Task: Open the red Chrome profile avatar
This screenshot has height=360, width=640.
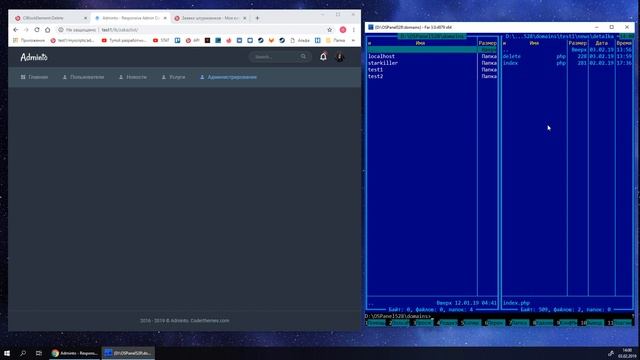Action: (343, 30)
